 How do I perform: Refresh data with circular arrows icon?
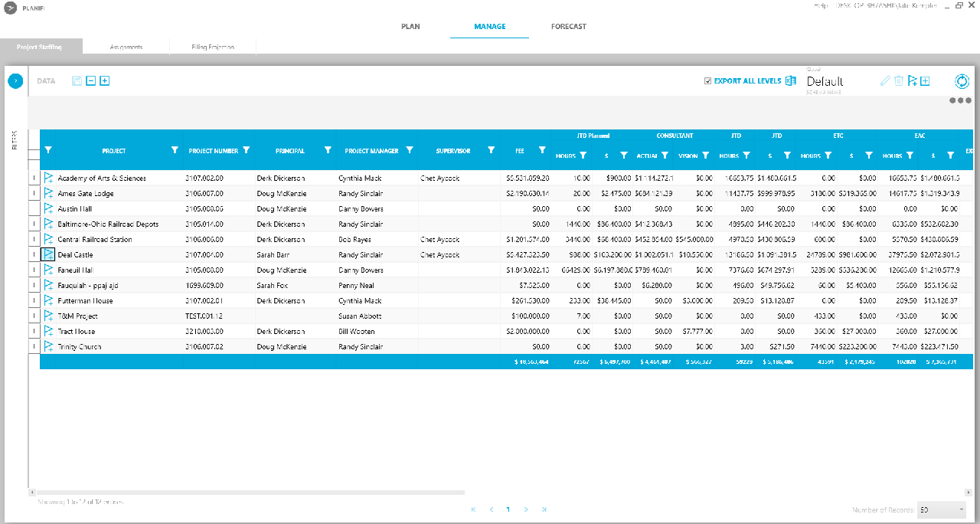[x=962, y=80]
